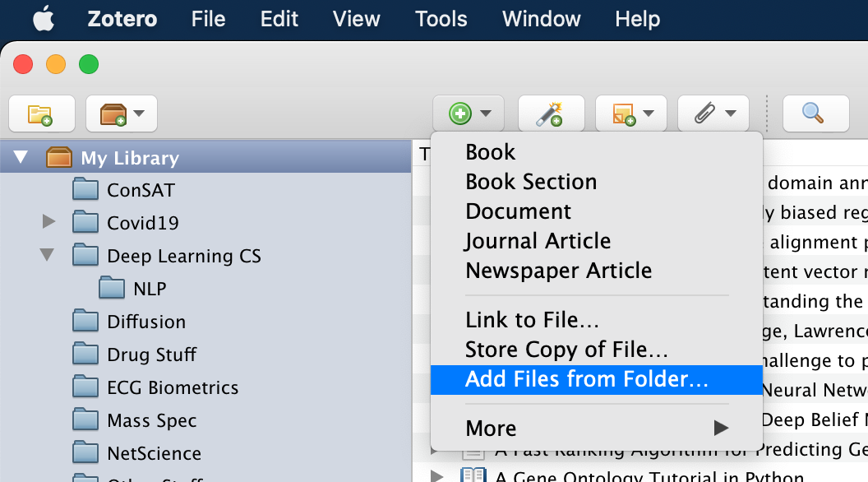Open the View menu
This screenshot has height=482, width=868.
coord(356,19)
